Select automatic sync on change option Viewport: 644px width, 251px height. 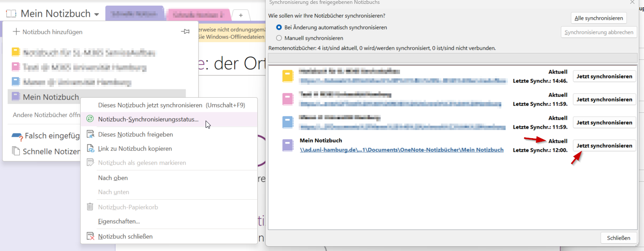(x=279, y=27)
